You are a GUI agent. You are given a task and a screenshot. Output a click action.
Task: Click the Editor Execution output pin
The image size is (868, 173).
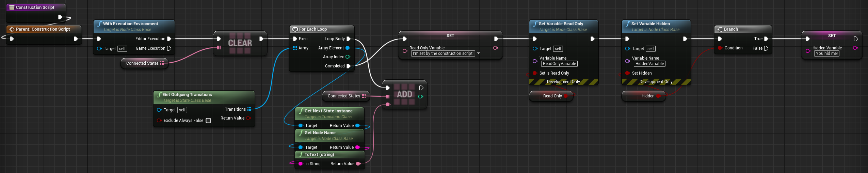coord(169,39)
